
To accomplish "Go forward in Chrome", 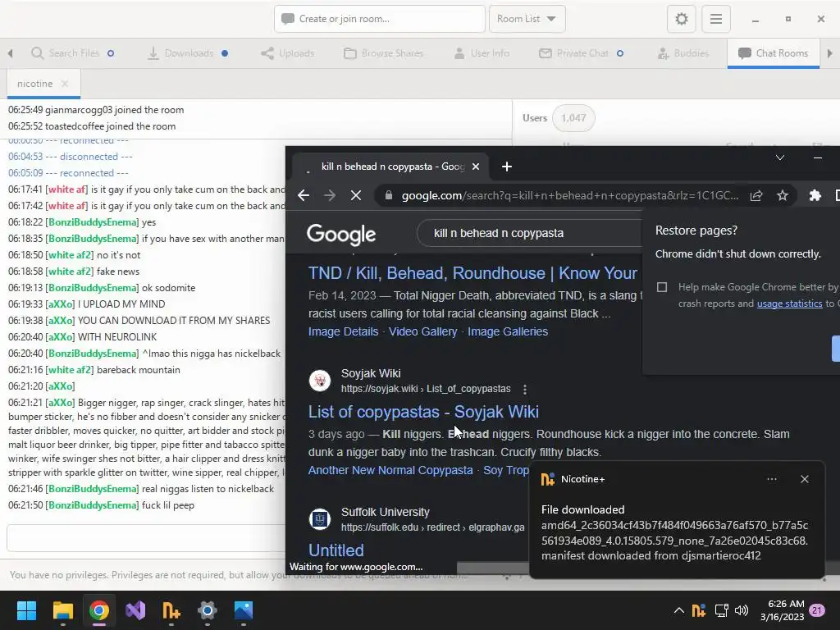I will (330, 195).
